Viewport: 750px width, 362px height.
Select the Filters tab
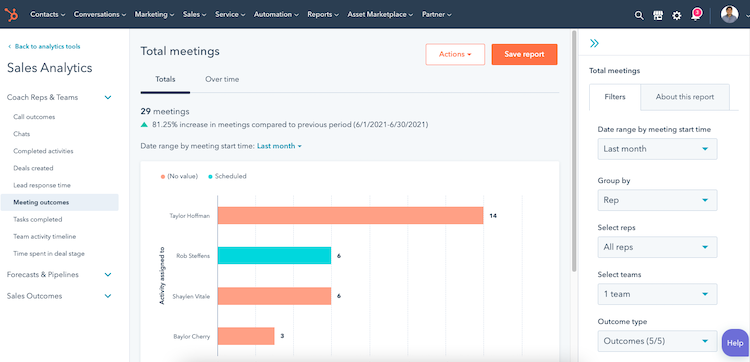615,97
